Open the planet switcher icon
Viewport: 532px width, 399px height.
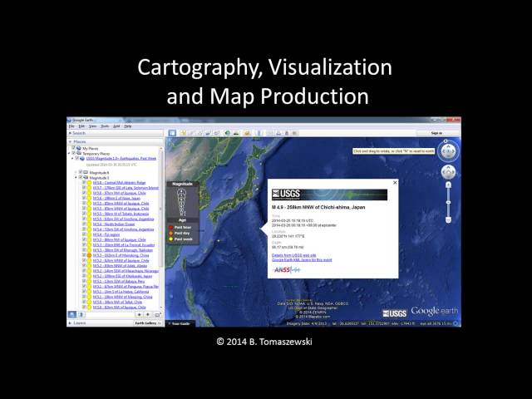(x=248, y=133)
